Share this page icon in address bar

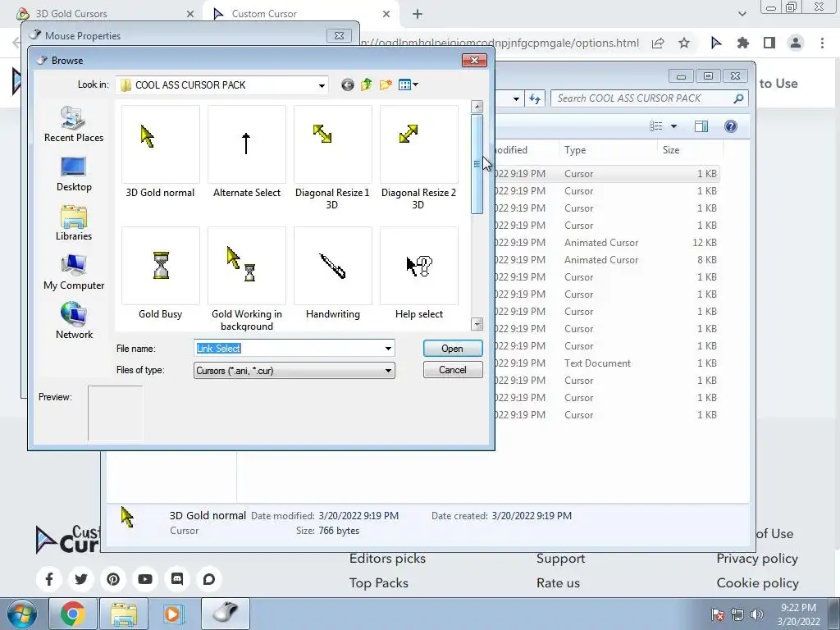pyautogui.click(x=658, y=43)
